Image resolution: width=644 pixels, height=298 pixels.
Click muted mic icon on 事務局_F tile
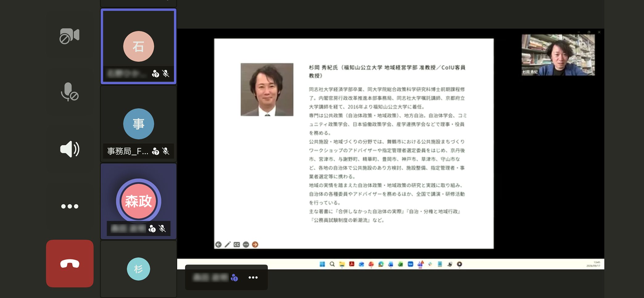tap(166, 151)
